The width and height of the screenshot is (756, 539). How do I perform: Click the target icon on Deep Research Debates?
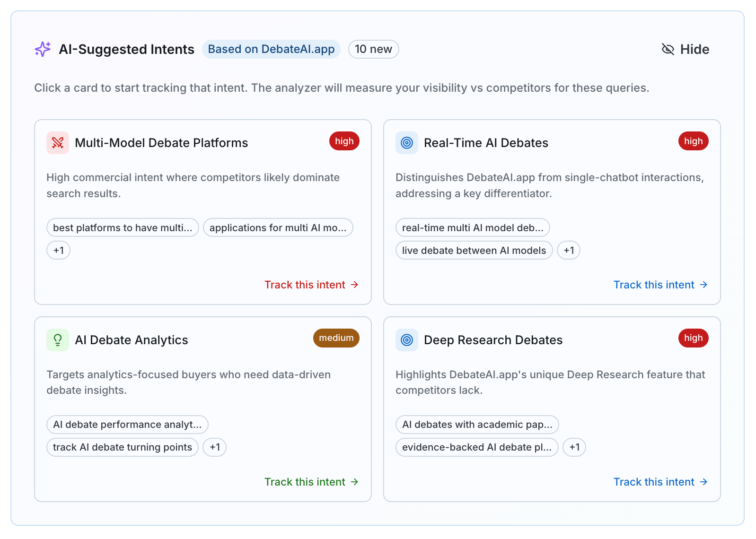pyautogui.click(x=407, y=340)
